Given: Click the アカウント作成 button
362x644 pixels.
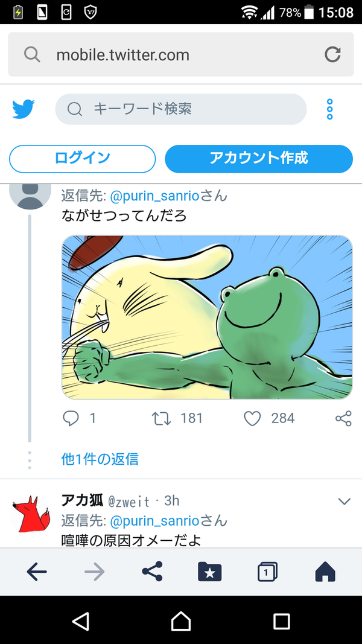Looking at the screenshot, I should (259, 159).
